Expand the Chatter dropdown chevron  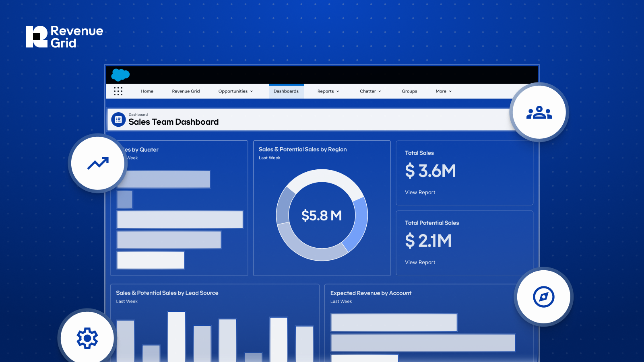pyautogui.click(x=380, y=91)
